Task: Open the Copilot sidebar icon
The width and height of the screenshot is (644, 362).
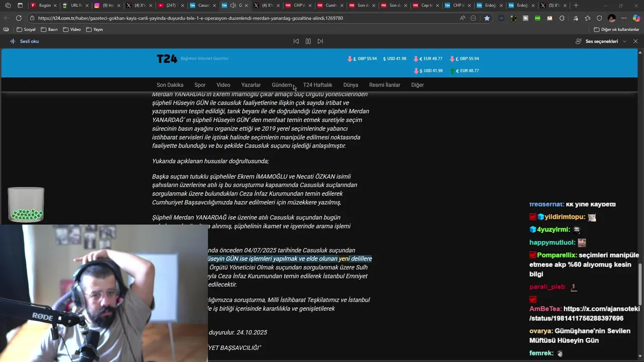Action: 636,18
